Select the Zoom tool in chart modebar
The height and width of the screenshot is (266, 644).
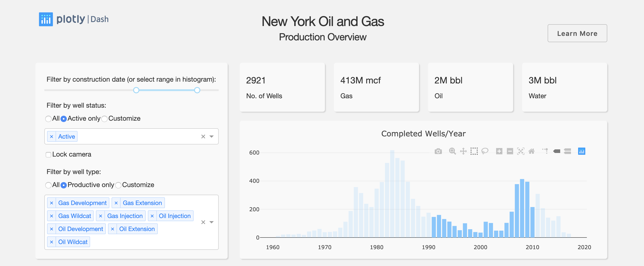[x=452, y=151]
